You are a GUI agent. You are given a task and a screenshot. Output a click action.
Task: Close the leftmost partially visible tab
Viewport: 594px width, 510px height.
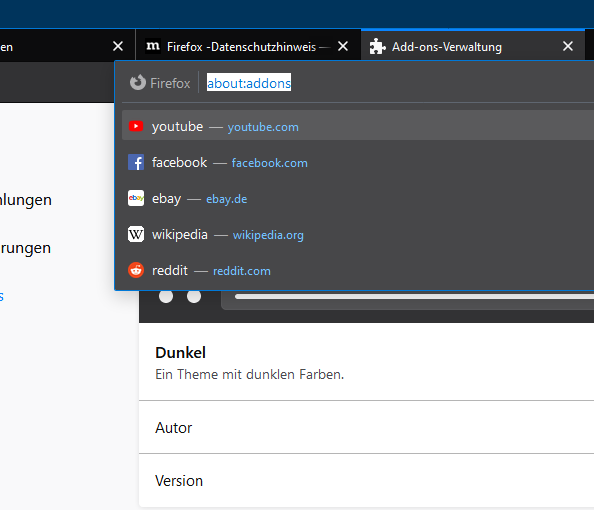point(118,46)
